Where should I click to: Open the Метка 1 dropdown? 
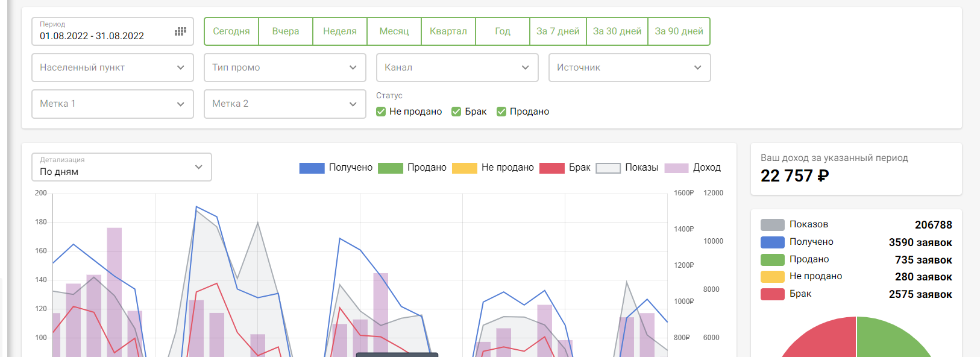pos(113,104)
